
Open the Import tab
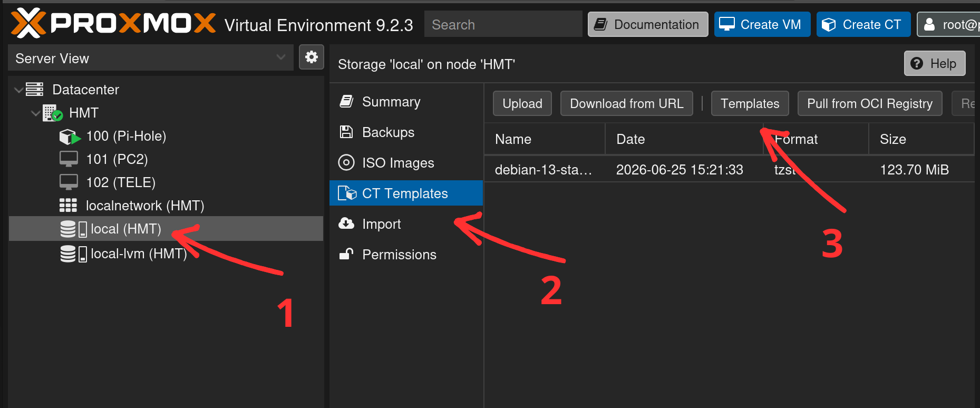point(406,224)
